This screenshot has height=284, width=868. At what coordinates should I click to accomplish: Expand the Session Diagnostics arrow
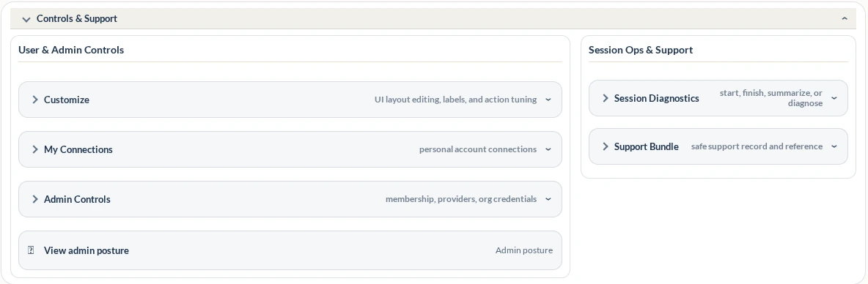pyautogui.click(x=605, y=98)
